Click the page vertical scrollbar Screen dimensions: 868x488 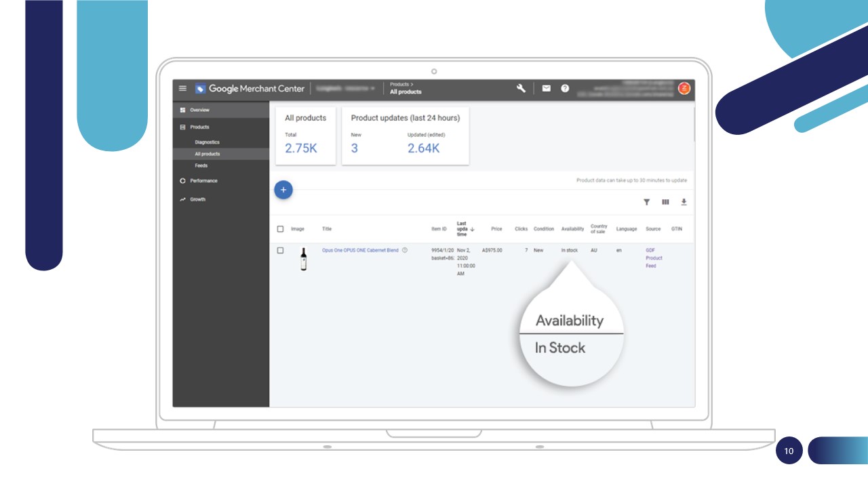click(694, 123)
